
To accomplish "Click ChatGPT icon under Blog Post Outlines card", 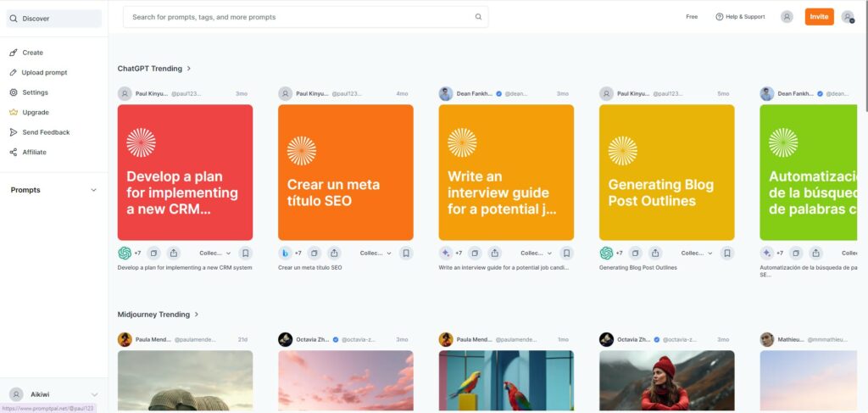I will coord(606,253).
